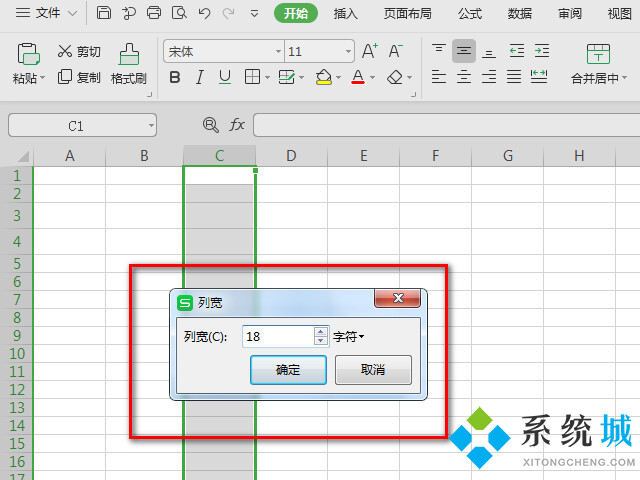Click the Paste clipboard icon
Image resolution: width=640 pixels, height=480 pixels.
coord(28,53)
